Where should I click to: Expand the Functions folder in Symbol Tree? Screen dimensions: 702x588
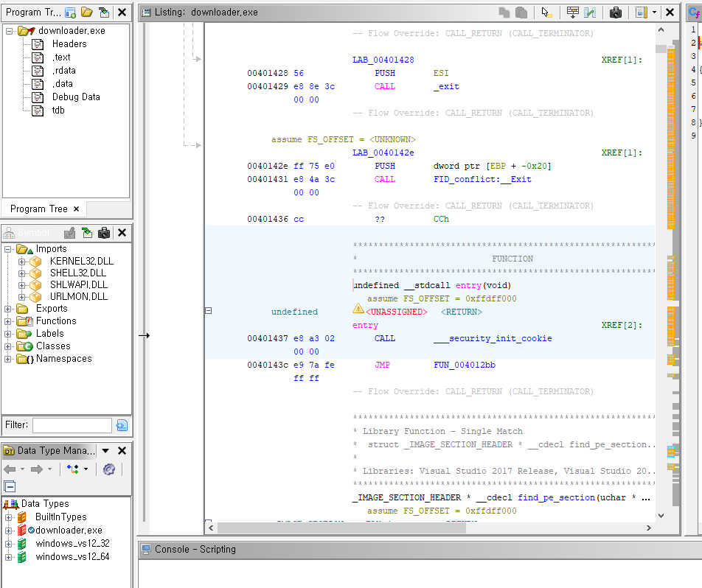tap(9, 321)
